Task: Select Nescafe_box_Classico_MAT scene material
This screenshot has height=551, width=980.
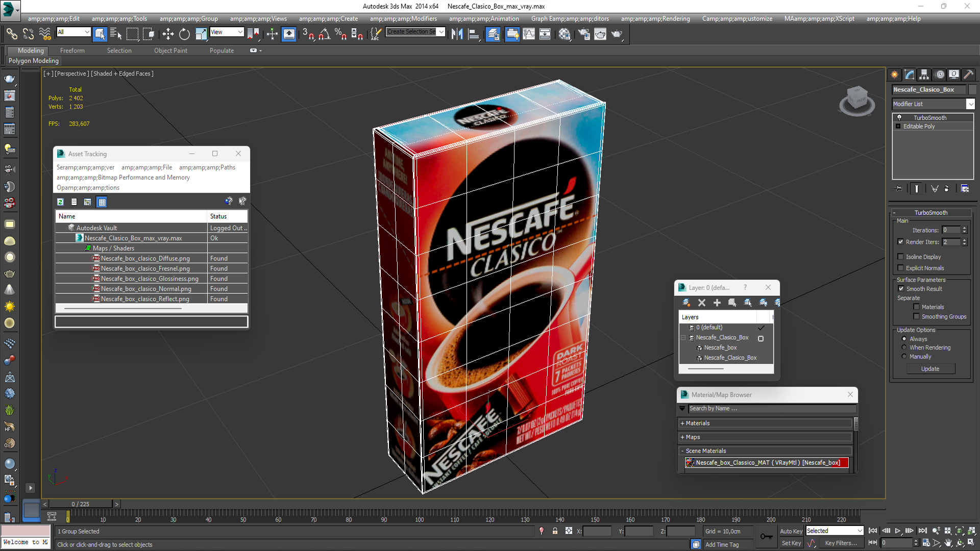Action: 767,463
